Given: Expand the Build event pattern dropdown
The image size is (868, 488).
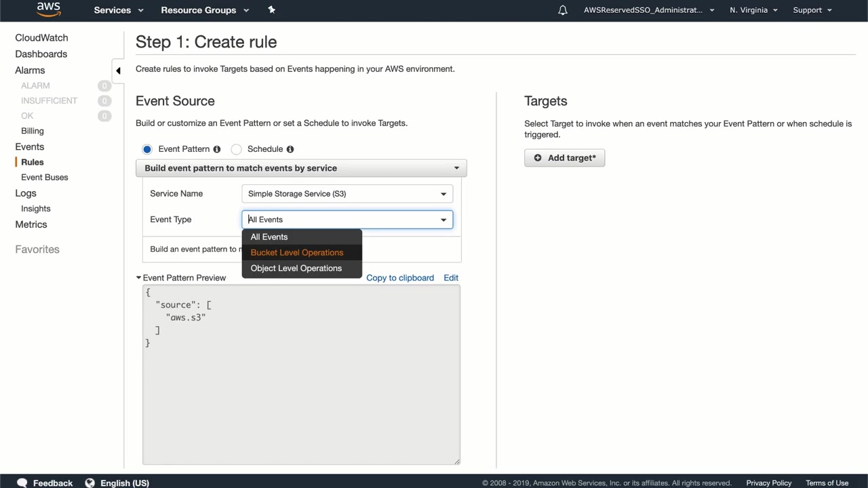Looking at the screenshot, I should coord(301,168).
